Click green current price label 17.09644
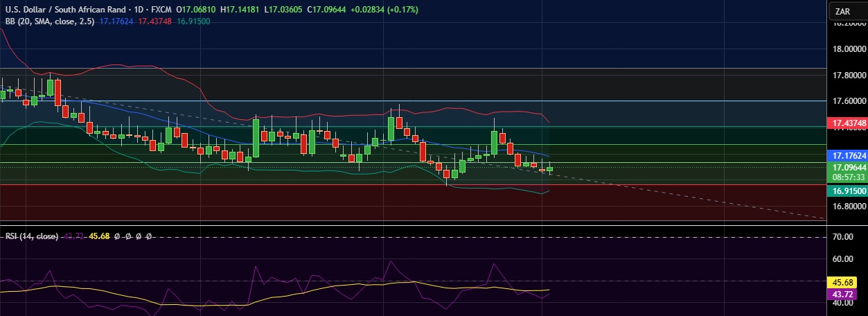This screenshot has width=868, height=316. coord(847,168)
